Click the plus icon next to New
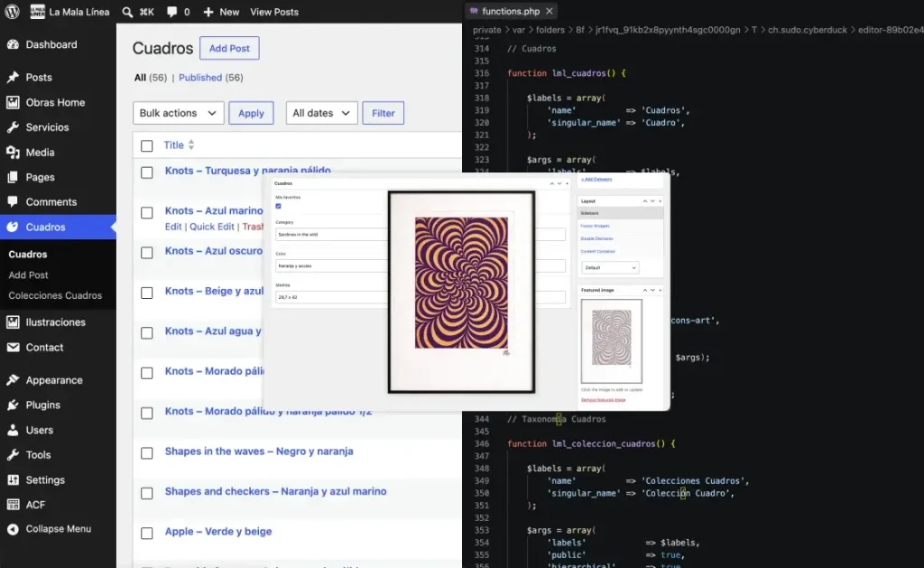This screenshot has width=924, height=568. coord(208,12)
